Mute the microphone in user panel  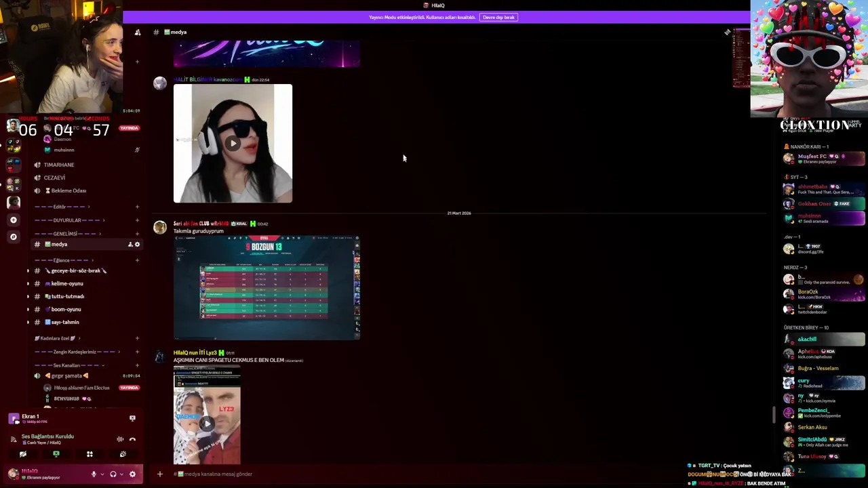tap(94, 474)
